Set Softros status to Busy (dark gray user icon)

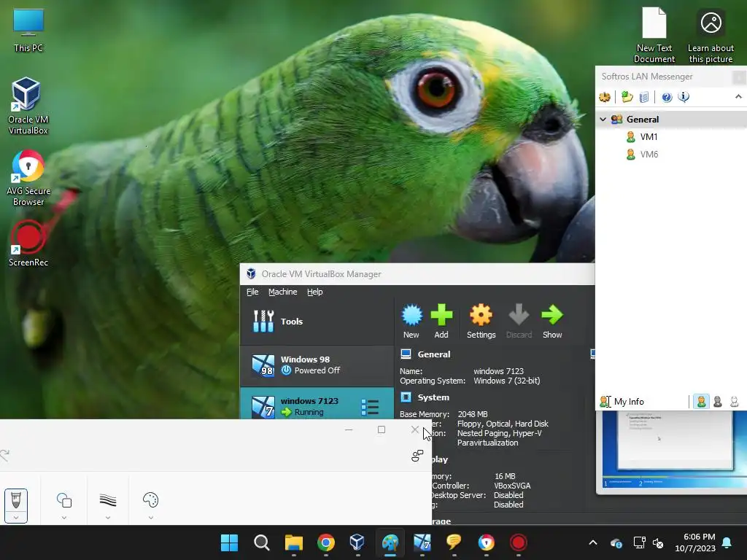pyautogui.click(x=718, y=402)
